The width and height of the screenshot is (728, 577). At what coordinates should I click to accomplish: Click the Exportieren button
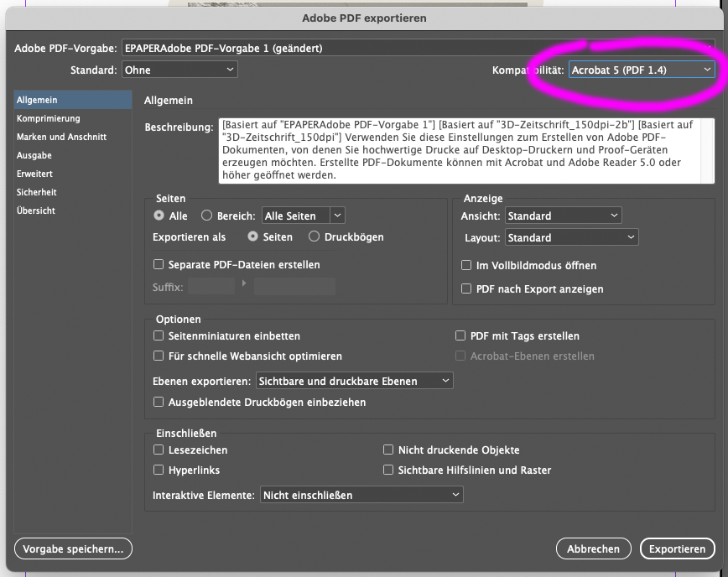coord(677,548)
